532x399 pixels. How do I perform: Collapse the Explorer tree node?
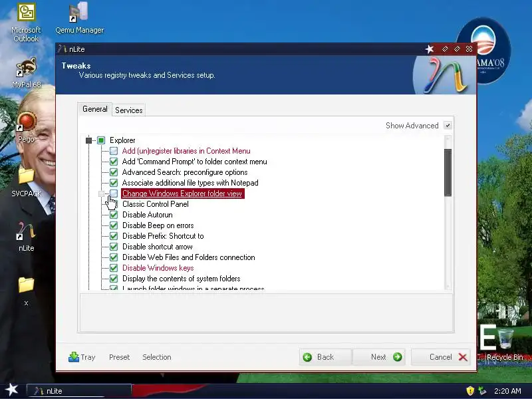click(x=88, y=140)
